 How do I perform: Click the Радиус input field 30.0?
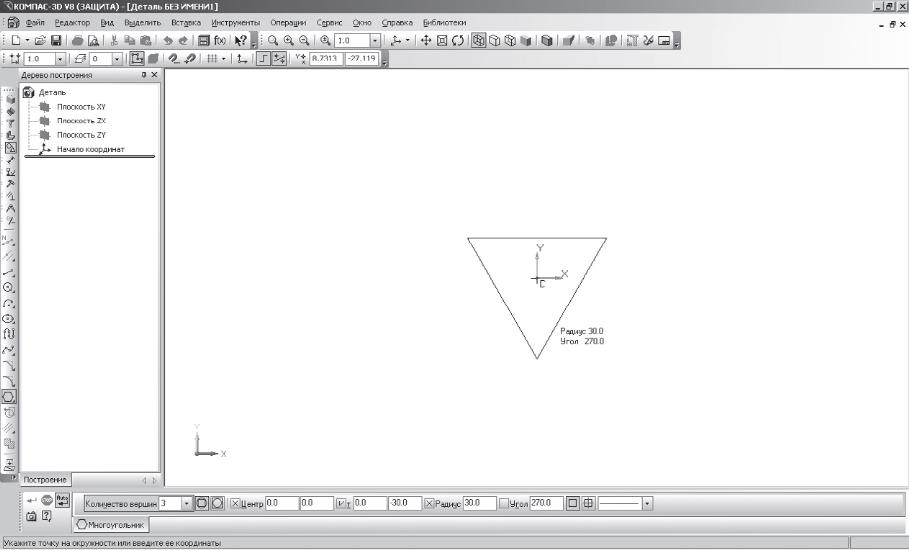479,503
